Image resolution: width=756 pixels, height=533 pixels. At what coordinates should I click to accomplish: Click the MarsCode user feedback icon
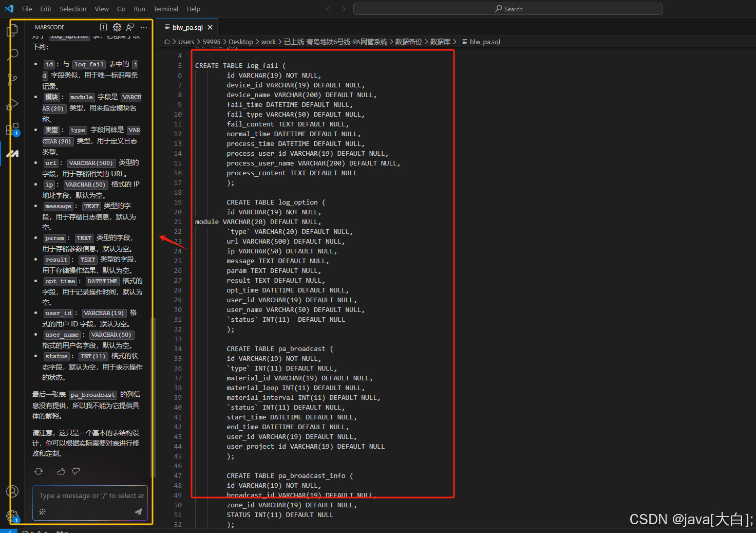point(130,27)
